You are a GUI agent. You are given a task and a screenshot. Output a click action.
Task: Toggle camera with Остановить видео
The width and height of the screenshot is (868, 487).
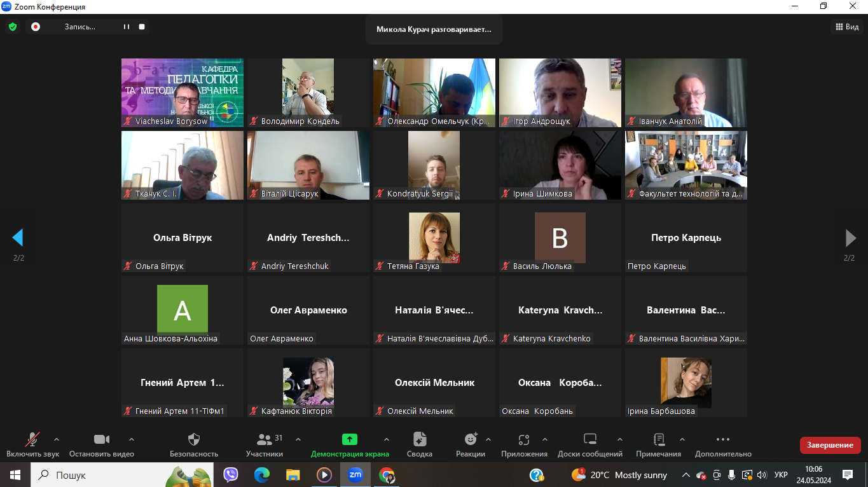click(102, 440)
